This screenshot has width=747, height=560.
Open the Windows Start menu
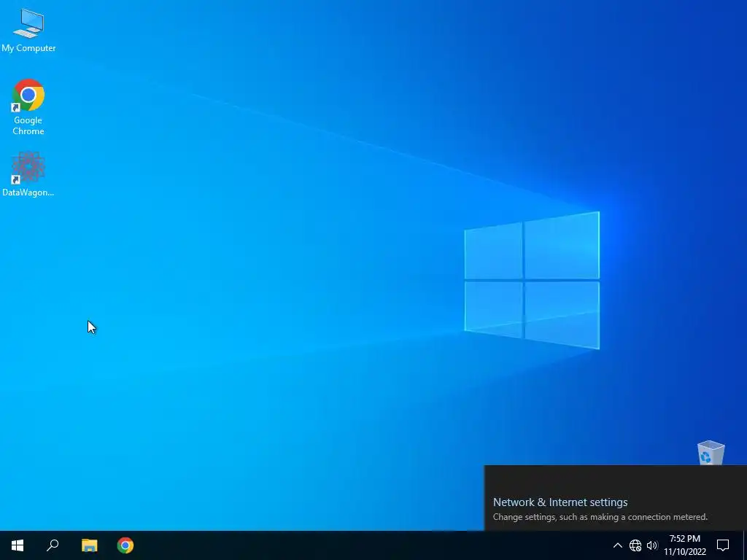pos(18,545)
